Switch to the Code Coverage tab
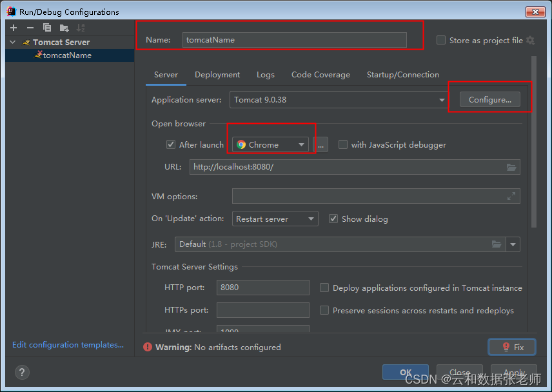The height and width of the screenshot is (392, 552). [x=320, y=75]
